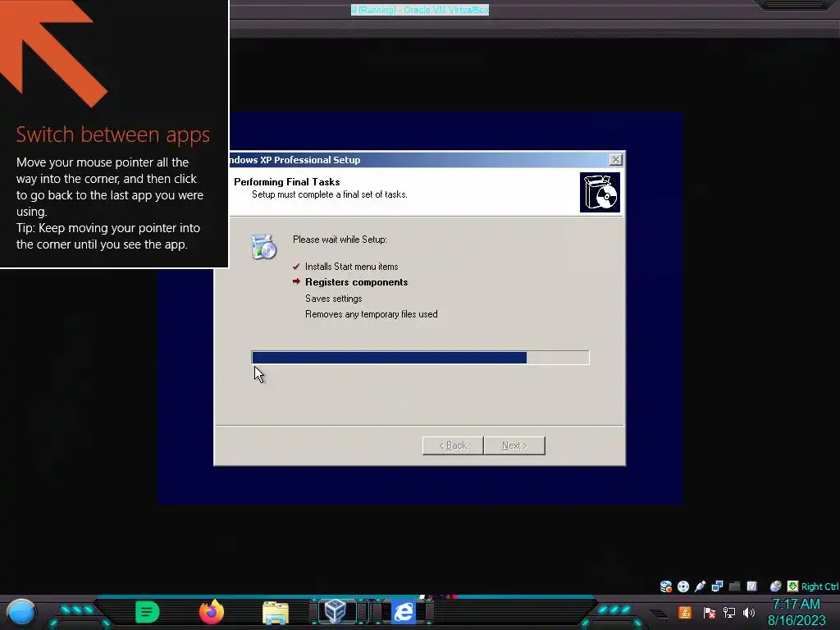Click the 'Registers components' step text
This screenshot has height=630, width=840.
356,282
